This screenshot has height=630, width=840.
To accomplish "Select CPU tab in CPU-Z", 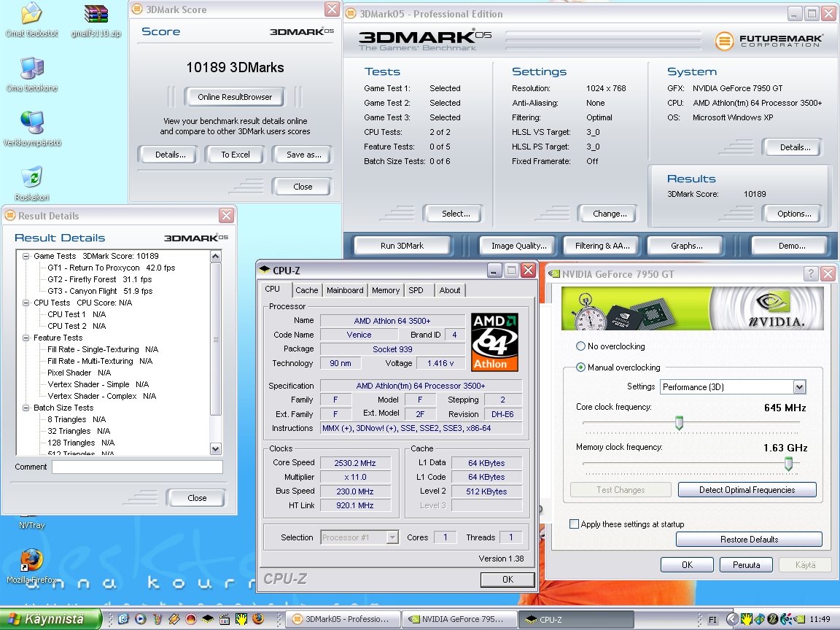I will pos(272,289).
